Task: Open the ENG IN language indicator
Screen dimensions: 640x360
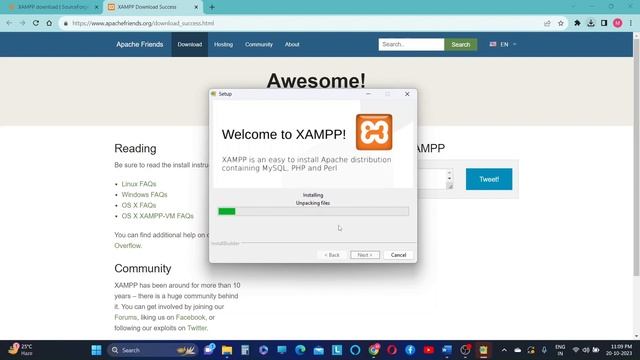Action: pos(560,350)
